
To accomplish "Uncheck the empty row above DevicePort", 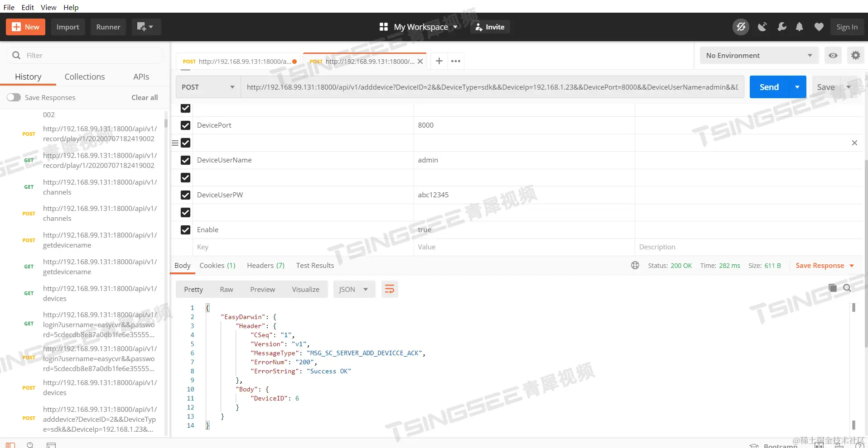I will [185, 108].
